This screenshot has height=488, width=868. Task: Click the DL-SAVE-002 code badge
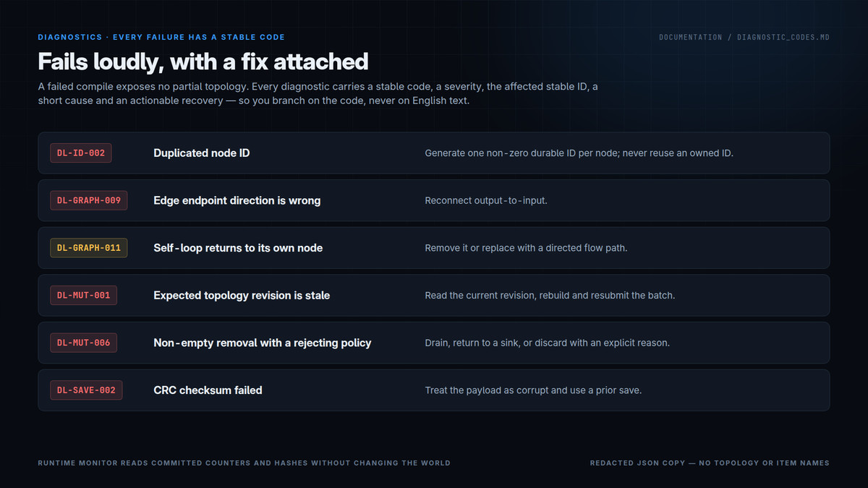point(86,390)
